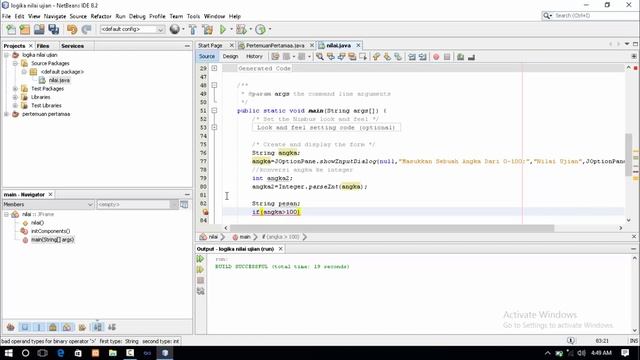Select initComponents() in the Navigator

tap(51, 231)
